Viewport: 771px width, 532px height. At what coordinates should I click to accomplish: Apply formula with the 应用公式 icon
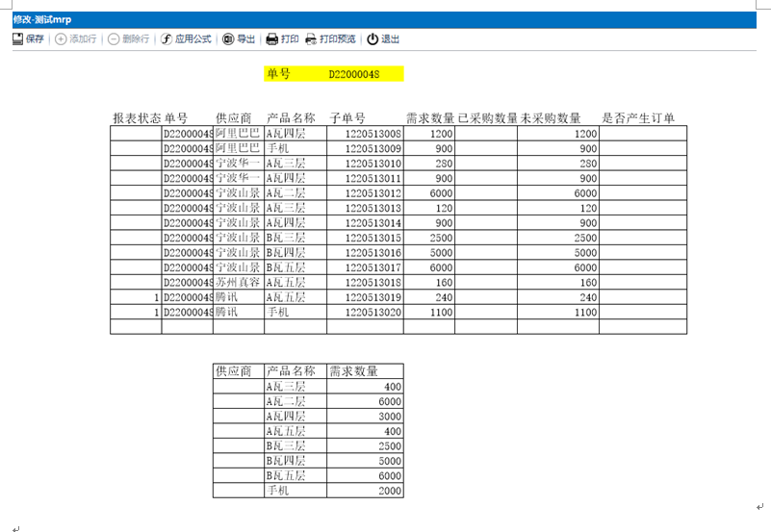click(x=167, y=39)
